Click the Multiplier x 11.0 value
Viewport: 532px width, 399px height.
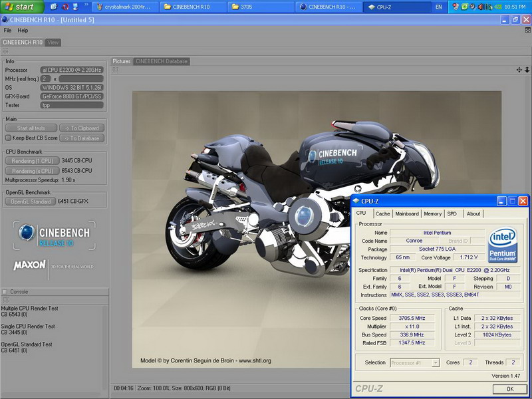[x=412, y=327]
